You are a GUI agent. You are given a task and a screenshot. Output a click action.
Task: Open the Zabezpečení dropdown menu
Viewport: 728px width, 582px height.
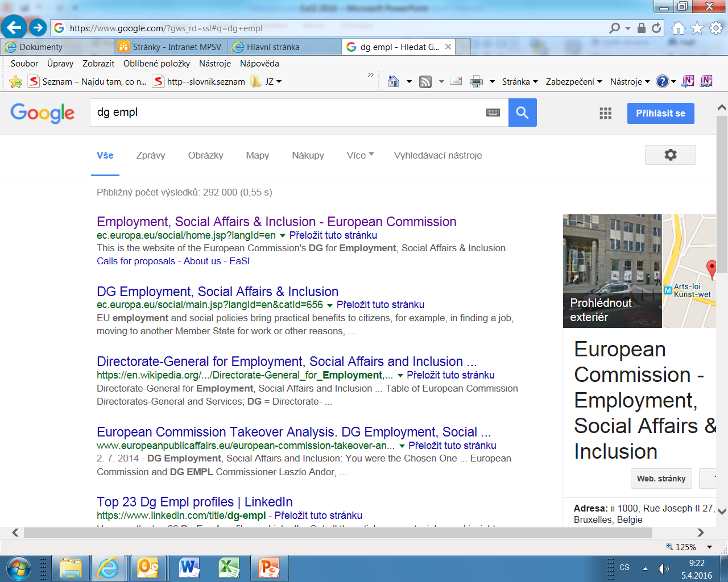tap(574, 82)
